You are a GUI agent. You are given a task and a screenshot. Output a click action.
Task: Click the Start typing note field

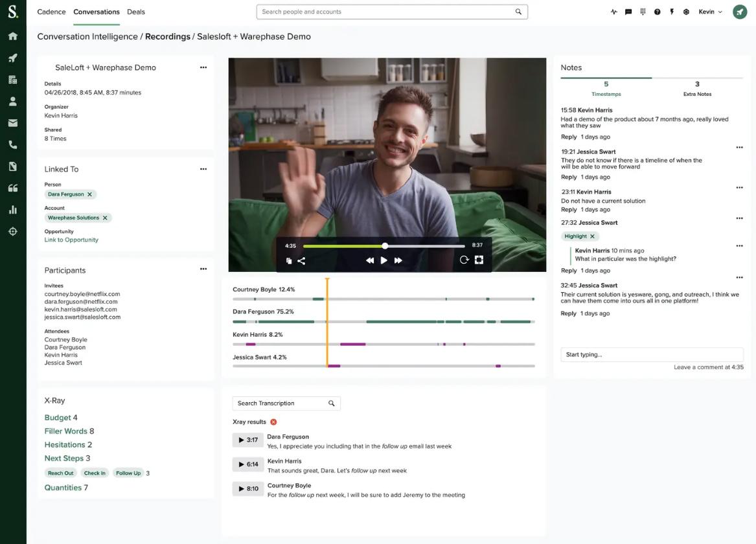point(652,355)
